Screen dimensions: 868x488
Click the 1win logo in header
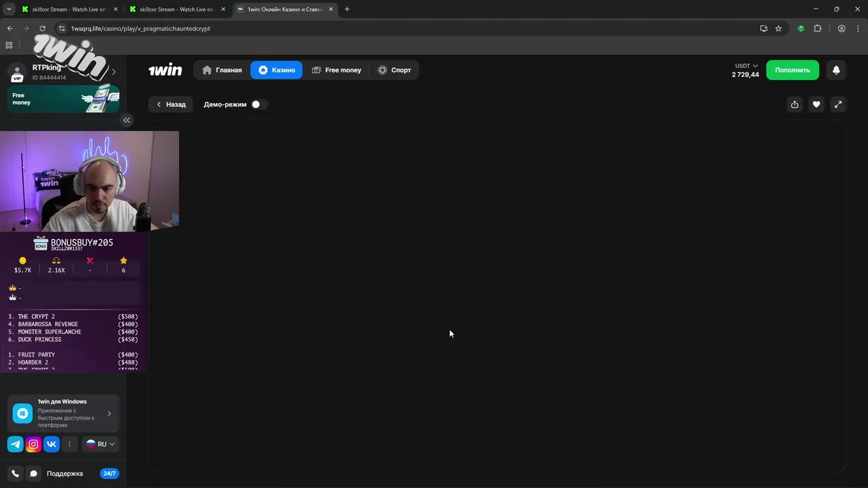point(165,70)
